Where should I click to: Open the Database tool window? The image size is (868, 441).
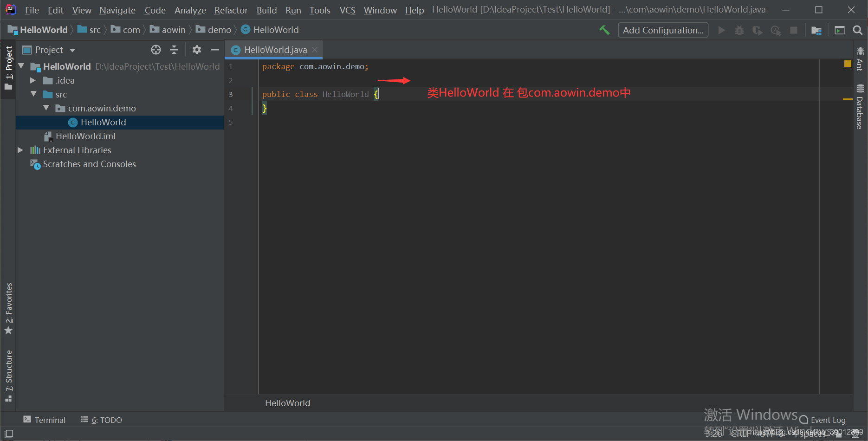tap(860, 107)
